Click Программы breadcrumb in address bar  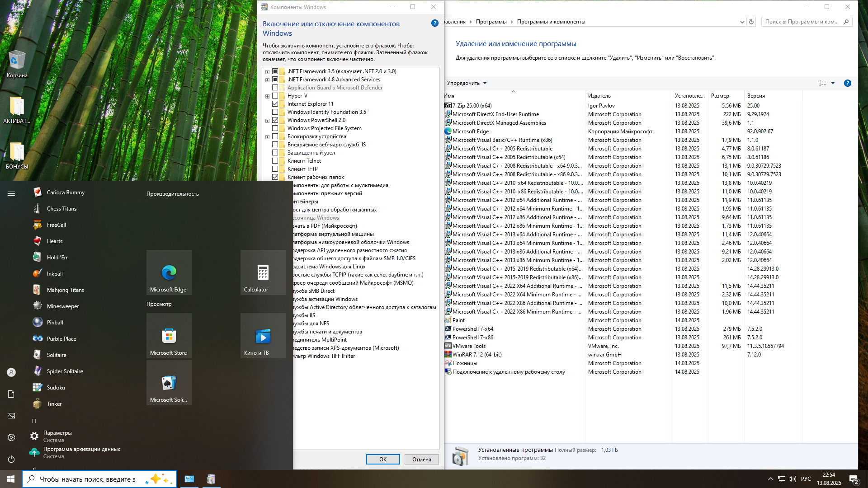[491, 22]
